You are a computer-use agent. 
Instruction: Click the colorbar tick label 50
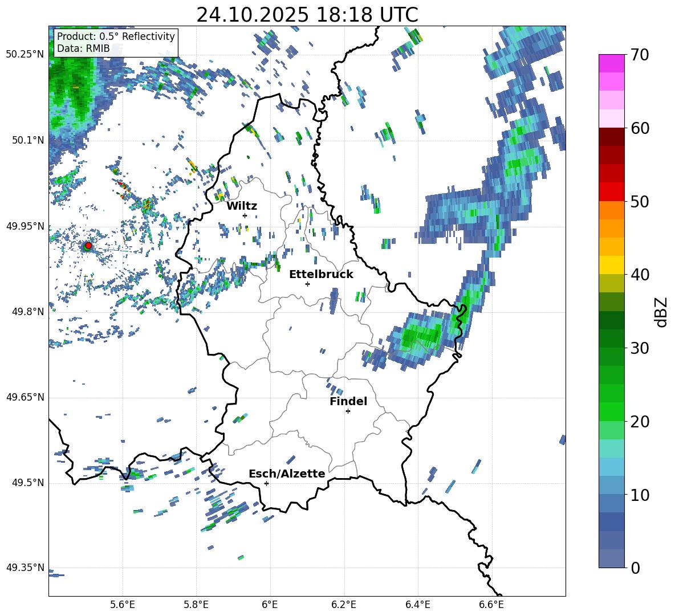coord(640,202)
